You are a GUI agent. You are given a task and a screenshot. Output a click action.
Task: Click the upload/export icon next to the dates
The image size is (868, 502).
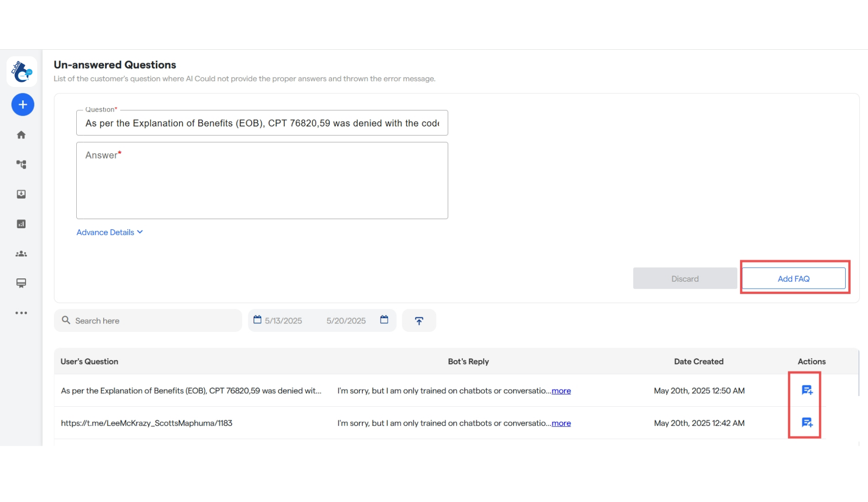coord(419,320)
